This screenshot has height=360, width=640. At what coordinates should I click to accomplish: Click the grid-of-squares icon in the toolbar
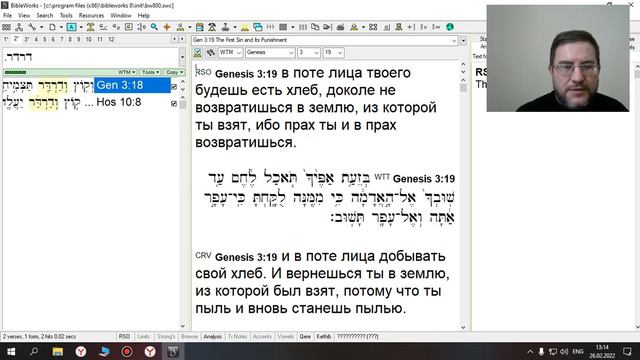point(7,27)
